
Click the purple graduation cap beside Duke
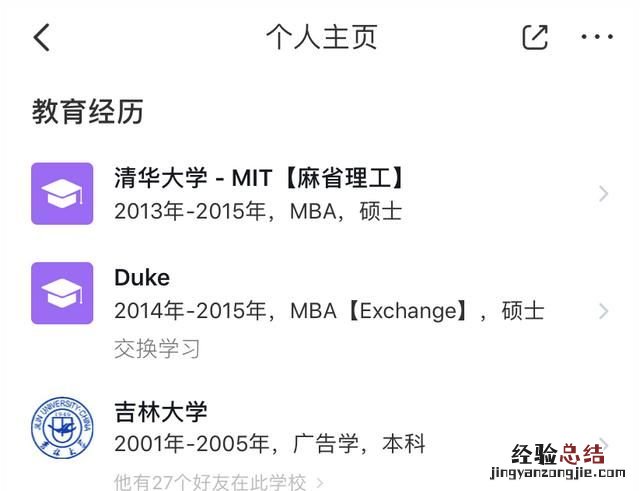click(62, 293)
